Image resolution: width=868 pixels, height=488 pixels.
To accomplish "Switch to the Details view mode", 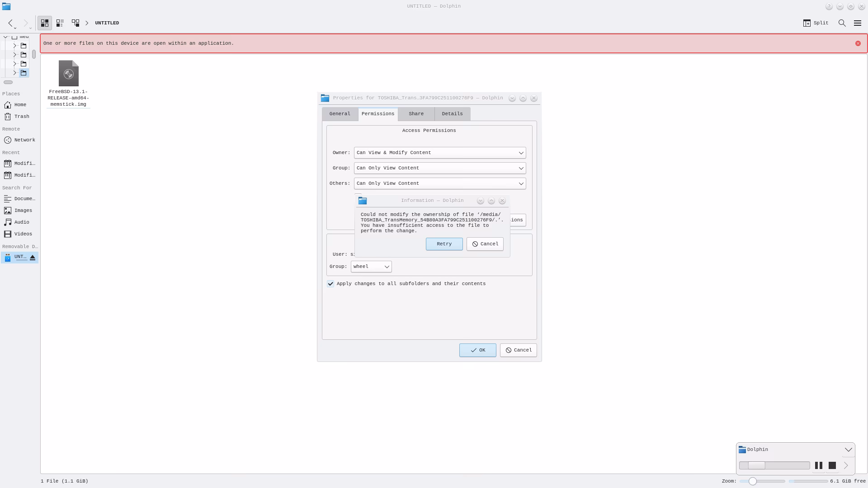I will tap(75, 23).
